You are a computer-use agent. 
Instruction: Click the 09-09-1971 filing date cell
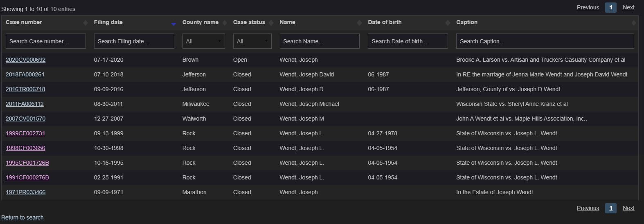(108, 192)
